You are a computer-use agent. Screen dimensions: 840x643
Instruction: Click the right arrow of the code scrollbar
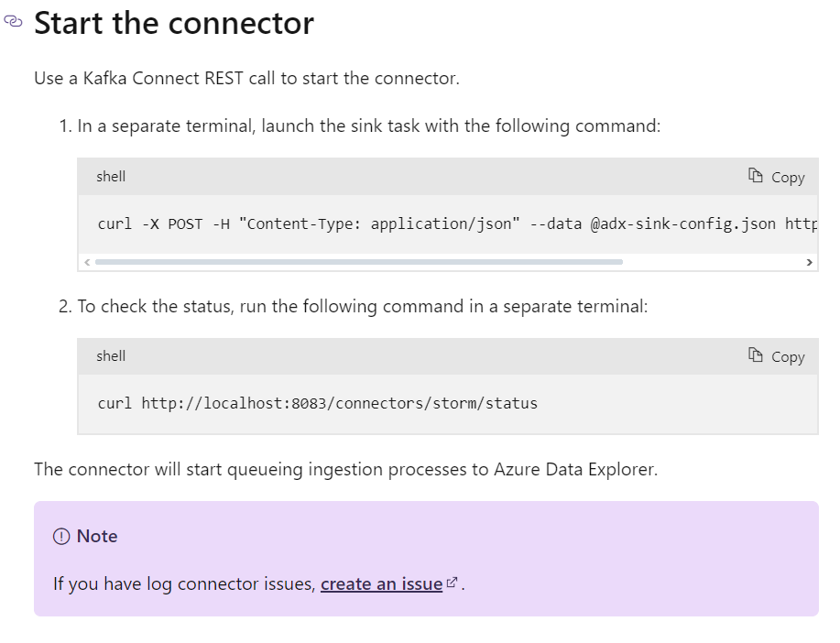pos(810,262)
